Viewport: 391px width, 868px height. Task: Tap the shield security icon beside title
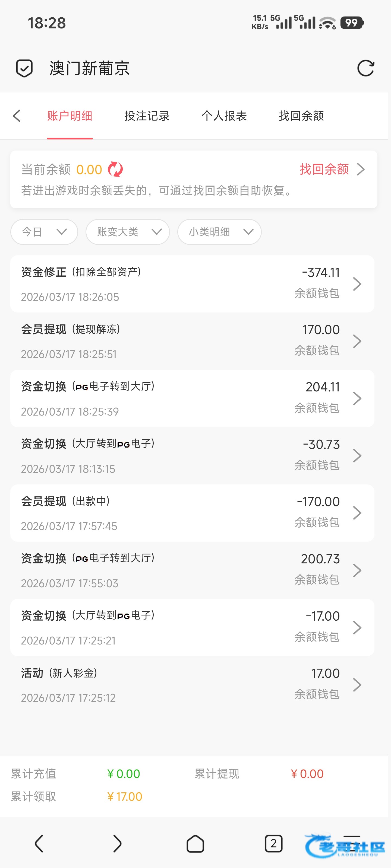pos(24,68)
